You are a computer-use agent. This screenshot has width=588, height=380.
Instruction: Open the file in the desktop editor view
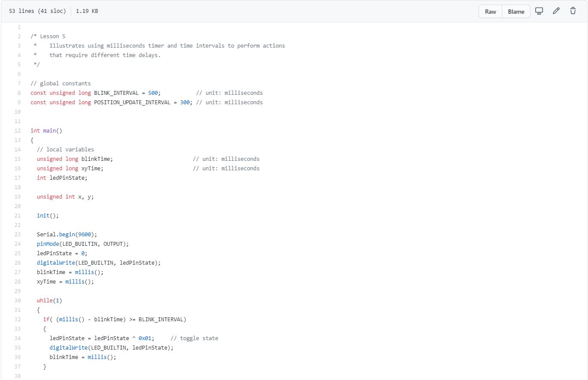[539, 11]
